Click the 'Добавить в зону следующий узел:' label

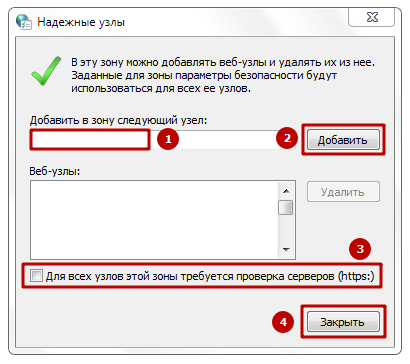point(118,120)
